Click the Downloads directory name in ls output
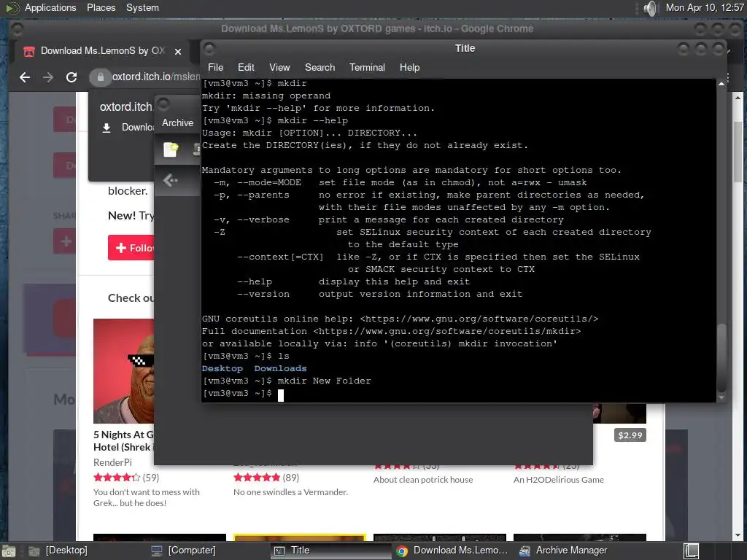The image size is (747, 560). [x=281, y=368]
